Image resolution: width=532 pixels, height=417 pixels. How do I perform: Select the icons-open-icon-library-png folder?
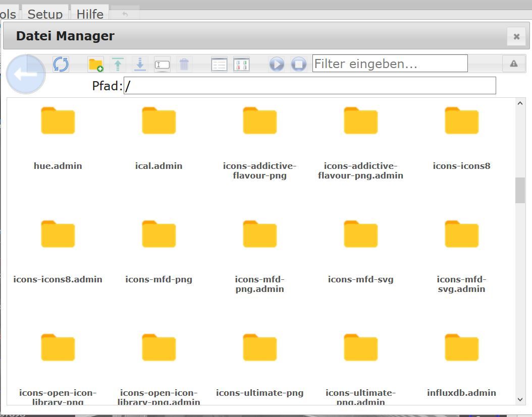tap(58, 368)
